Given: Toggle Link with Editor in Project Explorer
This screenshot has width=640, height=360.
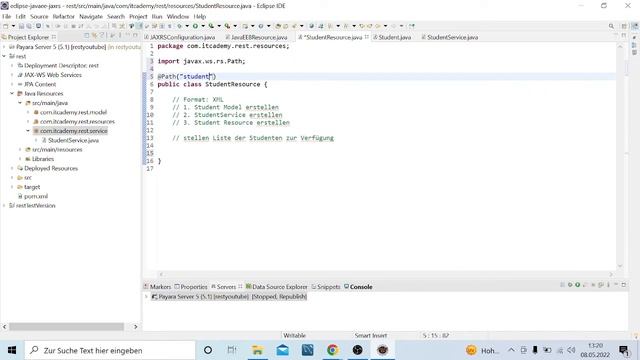Looking at the screenshot, I should point(94,36).
